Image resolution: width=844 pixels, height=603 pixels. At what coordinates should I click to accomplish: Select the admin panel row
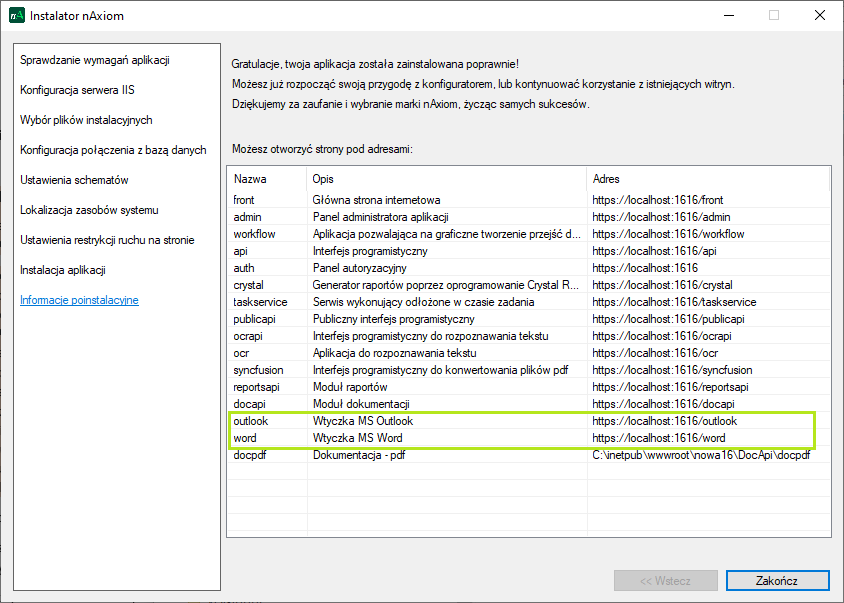pos(247,217)
